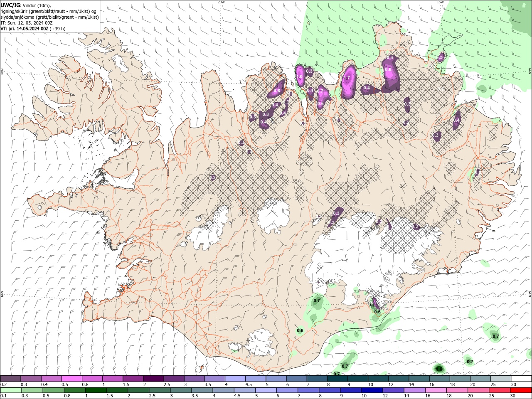Viewport: 532px width, 399px height.
Task: Click the 'slydda/snjókoma' legend description line
Action: (49, 17)
